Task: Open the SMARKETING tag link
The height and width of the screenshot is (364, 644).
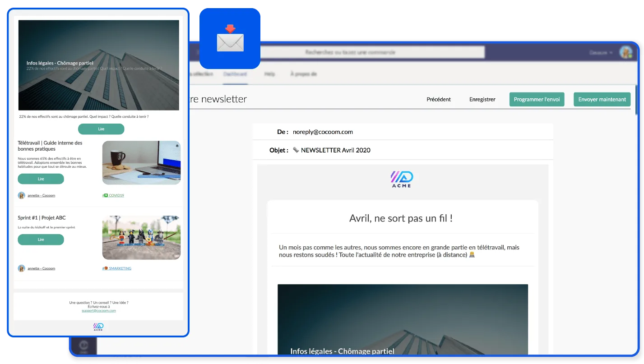Action: 117,268
